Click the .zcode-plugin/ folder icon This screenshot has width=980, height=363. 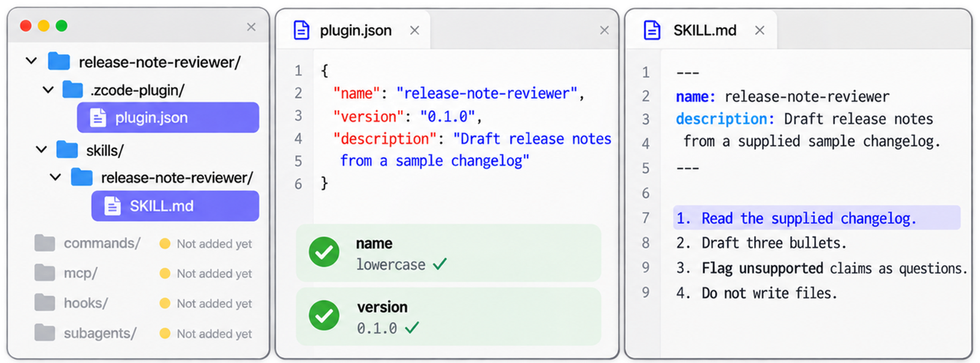point(72,90)
